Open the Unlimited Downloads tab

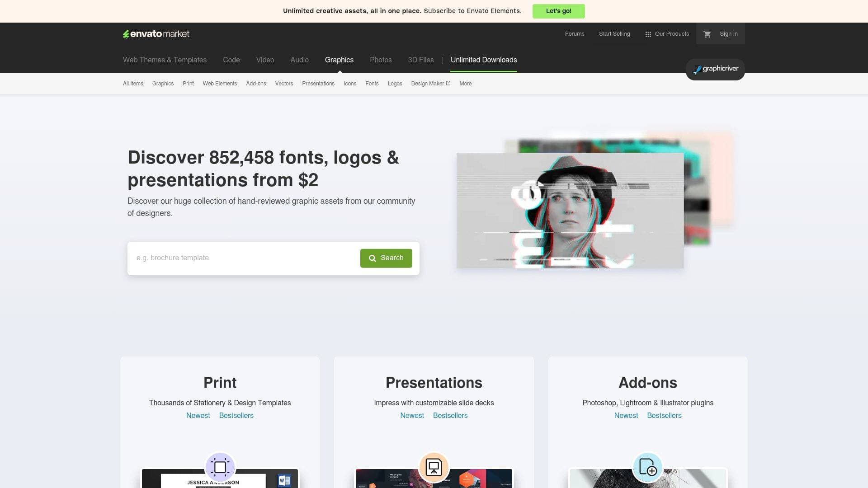point(483,60)
